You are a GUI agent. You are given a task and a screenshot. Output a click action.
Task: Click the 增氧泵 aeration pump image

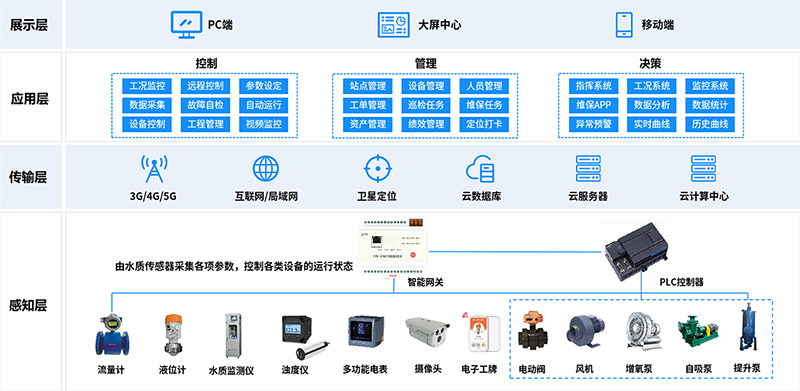point(644,331)
